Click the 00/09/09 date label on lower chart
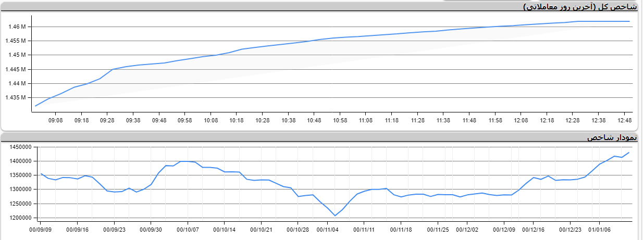The width and height of the screenshot is (644, 240). [40, 229]
